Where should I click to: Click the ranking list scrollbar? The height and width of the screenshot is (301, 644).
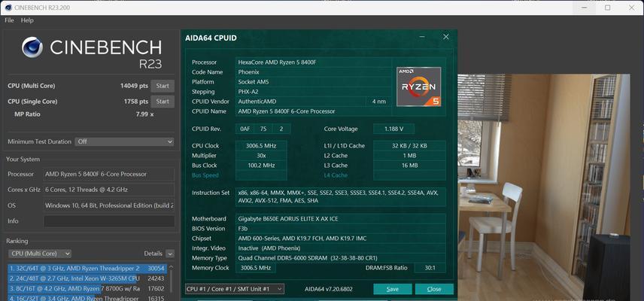click(172, 282)
